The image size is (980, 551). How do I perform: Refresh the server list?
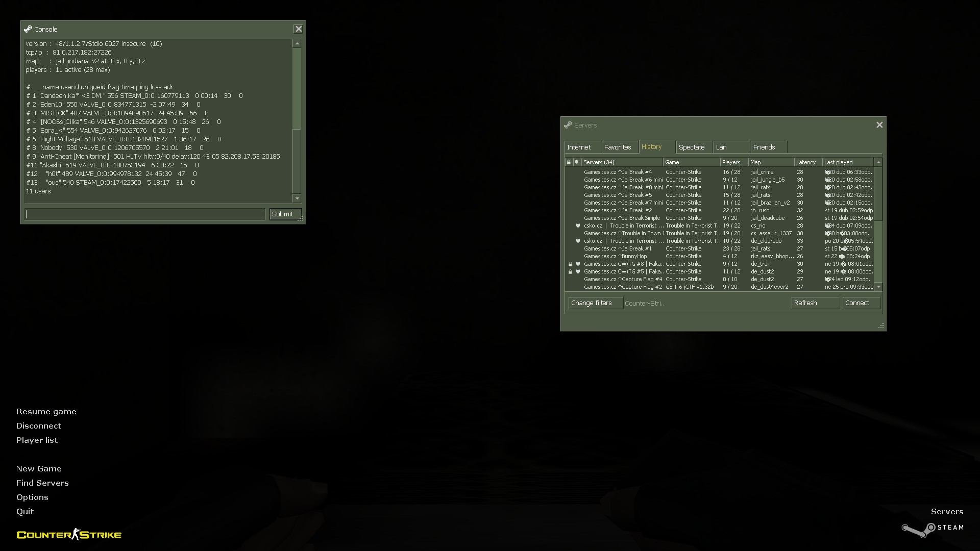[x=816, y=303]
